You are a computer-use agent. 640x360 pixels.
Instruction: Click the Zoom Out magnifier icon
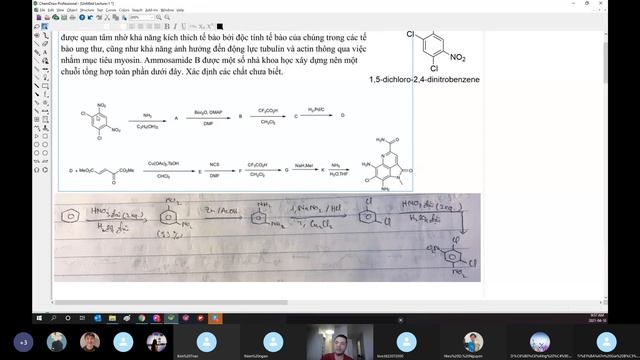tap(167, 18)
